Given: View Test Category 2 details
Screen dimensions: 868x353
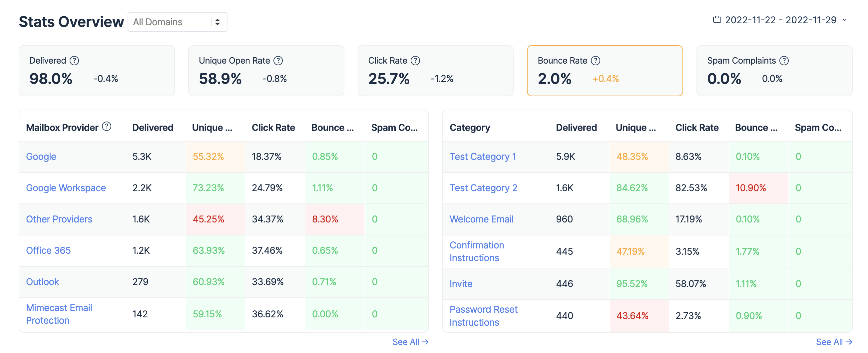Looking at the screenshot, I should (484, 187).
